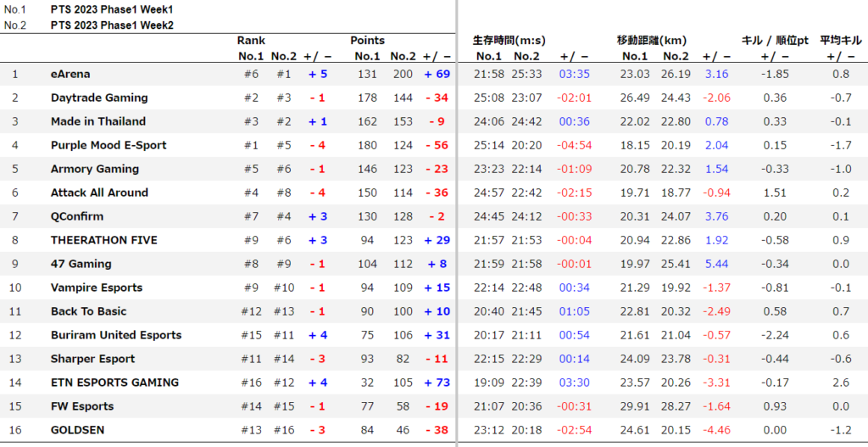Image resolution: width=868 pixels, height=447 pixels.
Task: Select 47 Gaming's 5.44 distance change value
Action: (716, 264)
